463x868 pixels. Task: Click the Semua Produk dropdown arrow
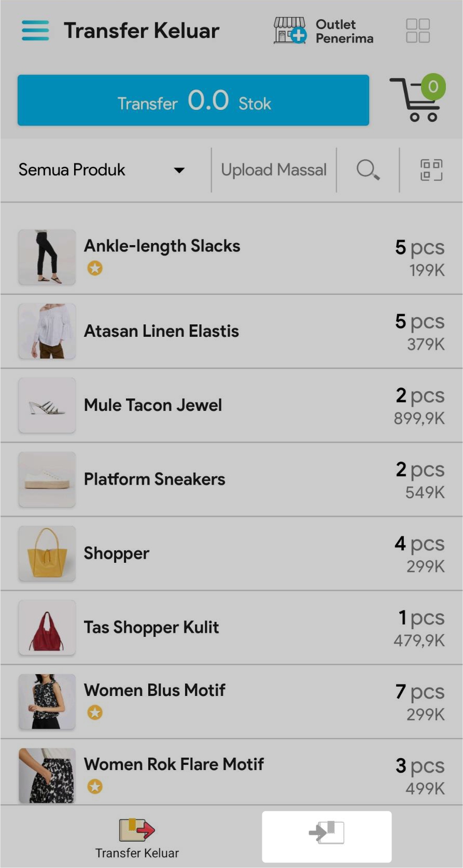coord(179,170)
